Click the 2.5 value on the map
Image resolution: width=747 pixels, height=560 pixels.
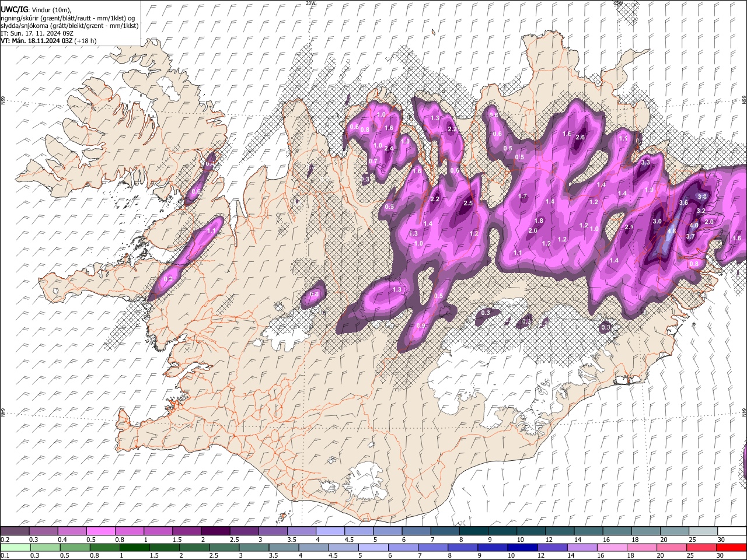(x=468, y=203)
